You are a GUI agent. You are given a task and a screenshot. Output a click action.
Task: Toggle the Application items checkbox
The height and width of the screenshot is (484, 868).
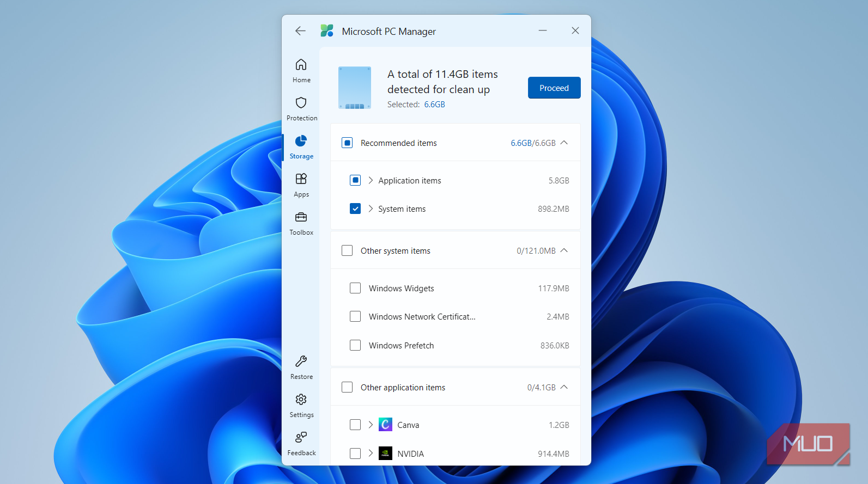pos(355,180)
